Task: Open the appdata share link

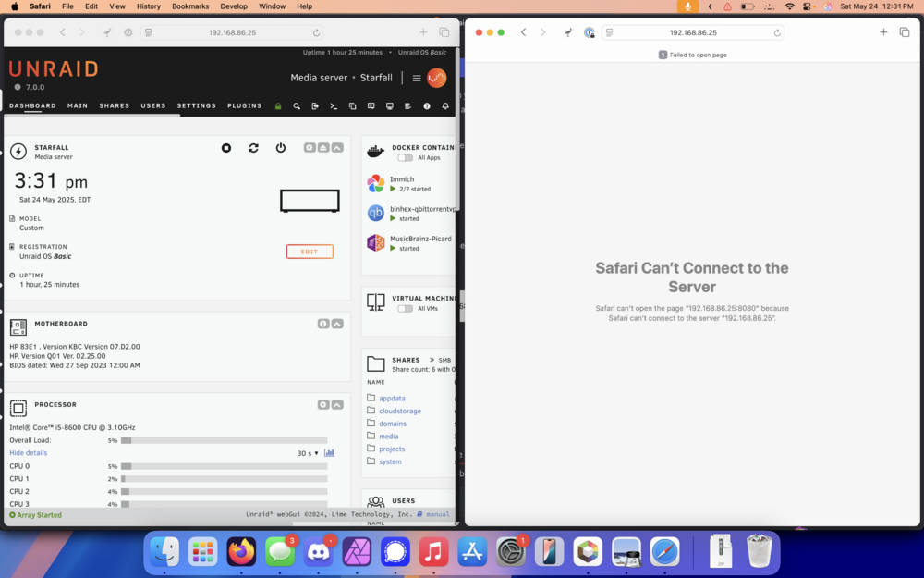Action: pos(392,399)
